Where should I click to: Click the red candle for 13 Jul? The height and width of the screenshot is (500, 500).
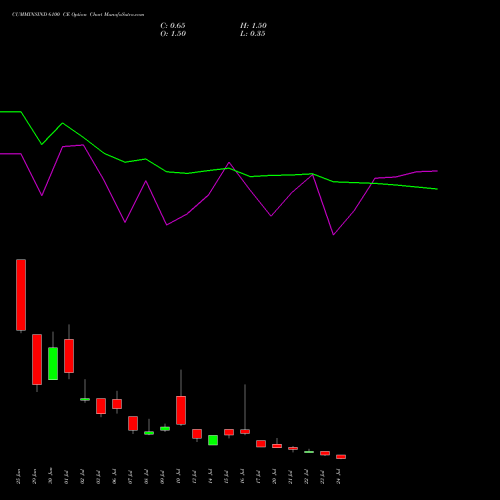pos(197,434)
